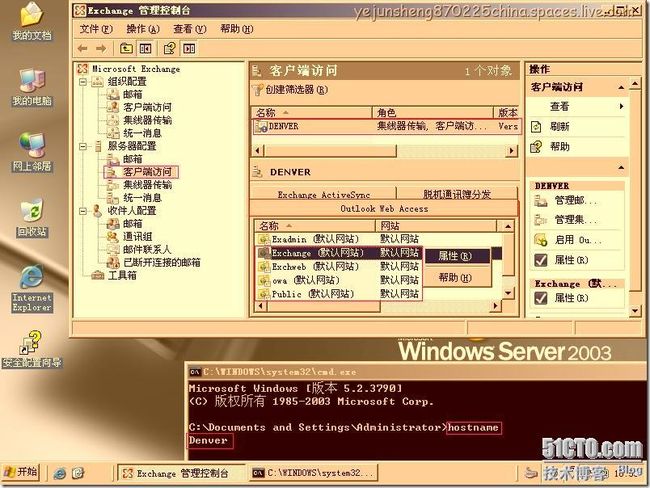Click the virtual directory list scroll-down arrow
The height and width of the screenshot is (488, 650).
coord(508,293)
